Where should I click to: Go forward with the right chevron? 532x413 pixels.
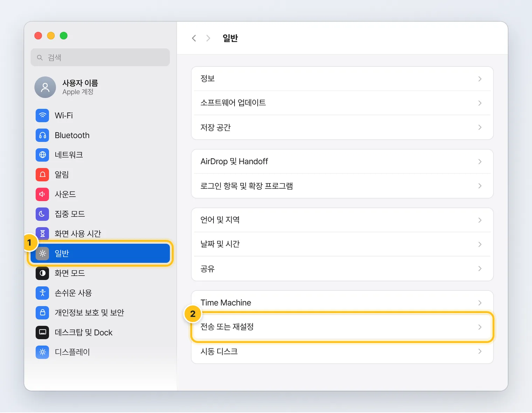click(x=208, y=38)
